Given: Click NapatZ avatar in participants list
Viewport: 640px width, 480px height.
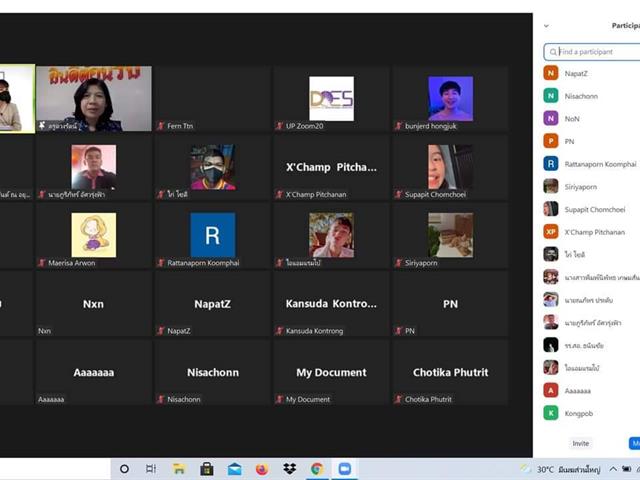Looking at the screenshot, I should 551,73.
